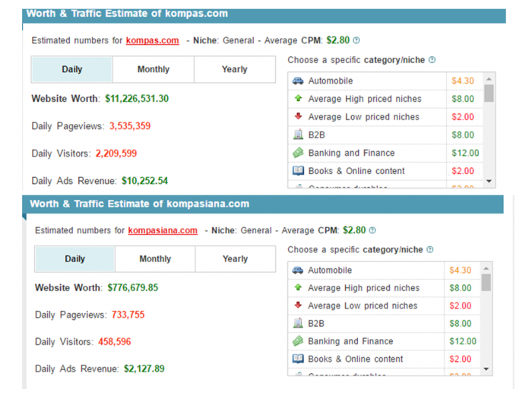The width and height of the screenshot is (532, 399).
Task: Switch to Yearly tab for kompas.com
Action: [234, 69]
